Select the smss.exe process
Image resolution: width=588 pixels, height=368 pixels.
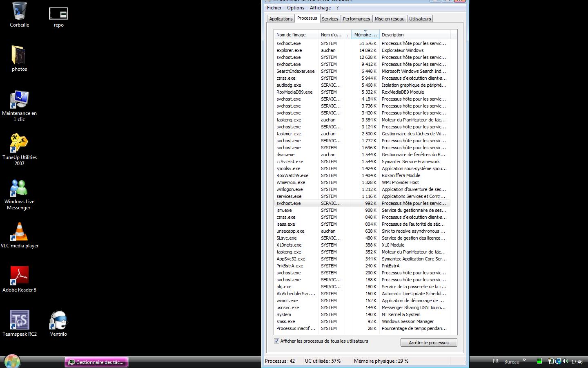click(362, 321)
